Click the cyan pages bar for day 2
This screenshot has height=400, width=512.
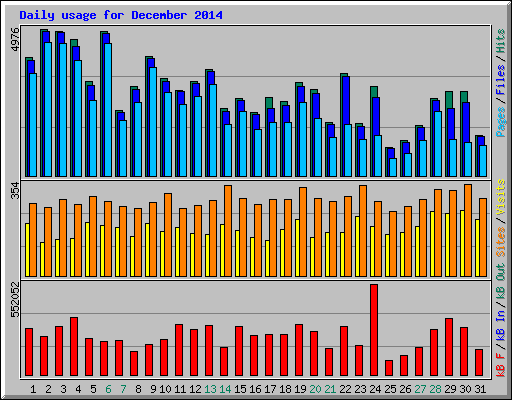pyautogui.click(x=48, y=109)
